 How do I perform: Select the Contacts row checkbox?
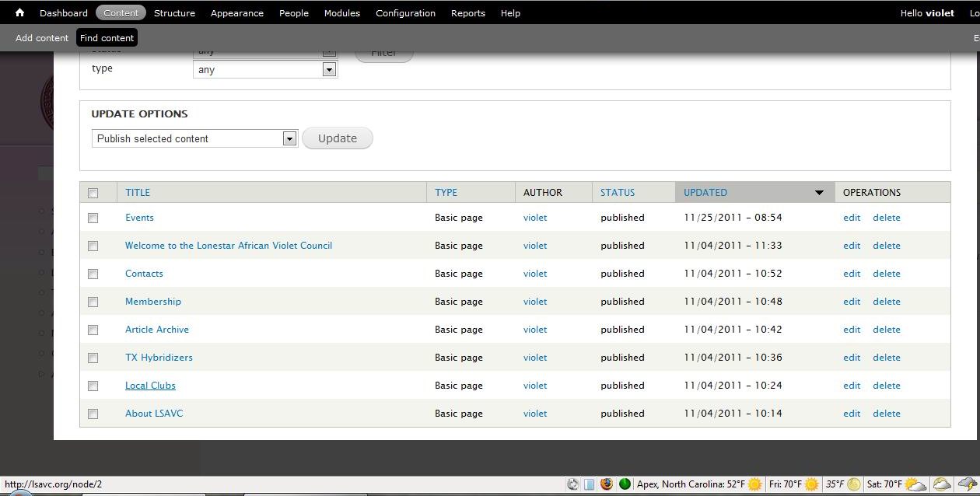click(93, 274)
